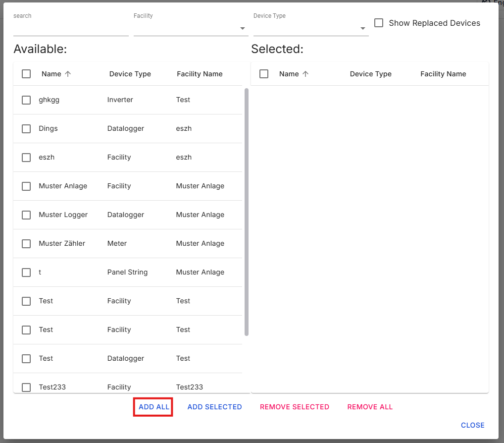The image size is (504, 443).
Task: Sort Available list by Facility Name
Action: click(200, 74)
